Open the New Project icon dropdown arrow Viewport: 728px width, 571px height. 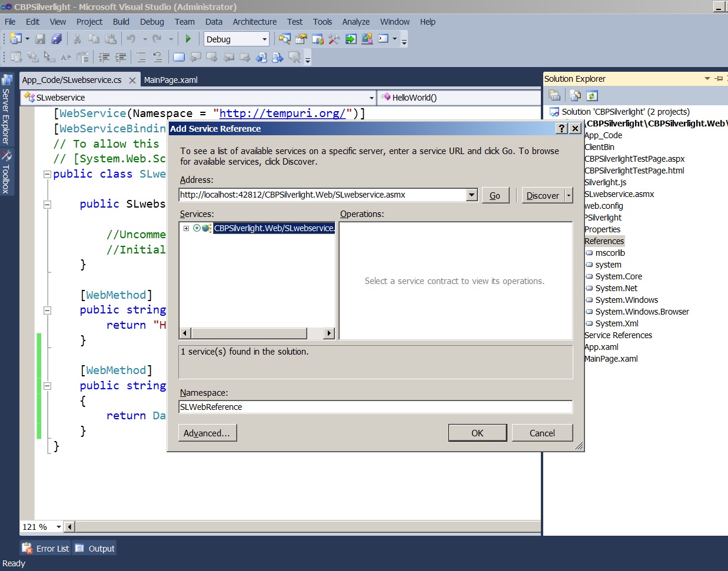pos(27,39)
